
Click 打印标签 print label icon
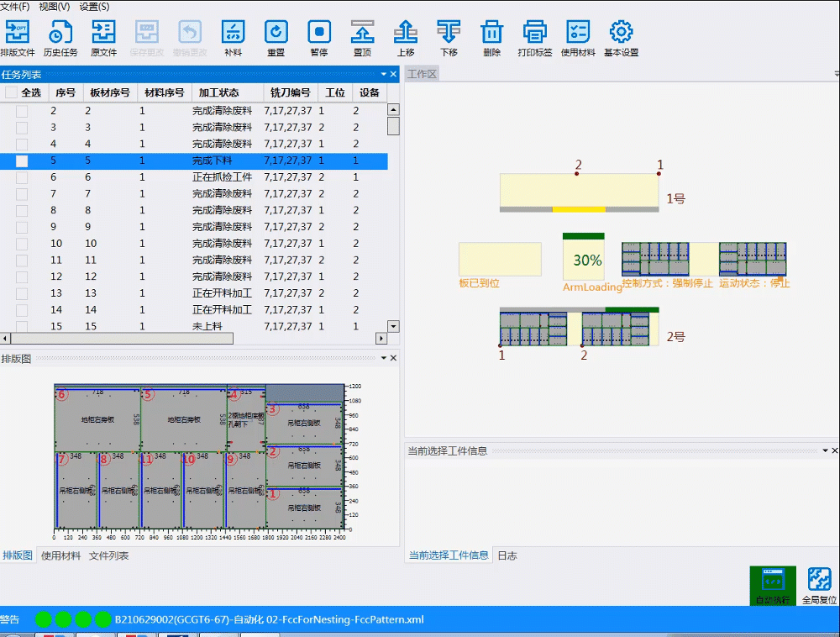click(x=534, y=38)
